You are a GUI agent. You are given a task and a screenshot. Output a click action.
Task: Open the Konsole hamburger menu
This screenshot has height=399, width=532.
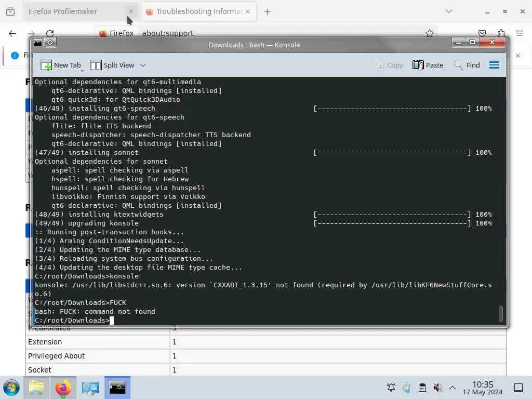click(494, 65)
